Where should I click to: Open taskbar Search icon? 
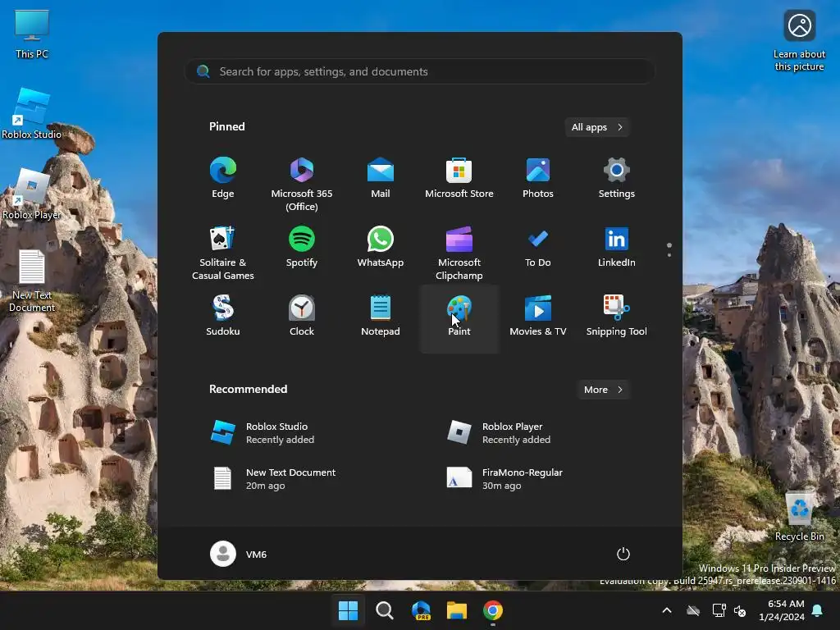tap(384, 610)
